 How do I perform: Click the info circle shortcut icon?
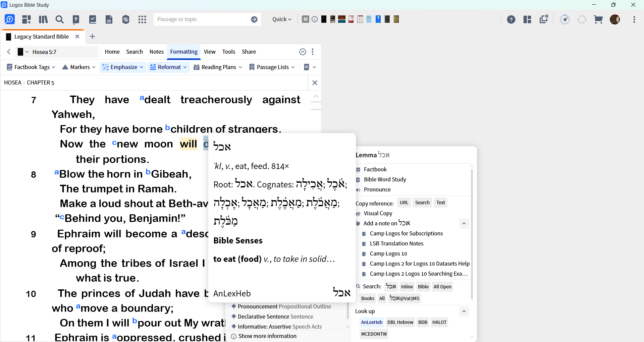[x=315, y=19]
